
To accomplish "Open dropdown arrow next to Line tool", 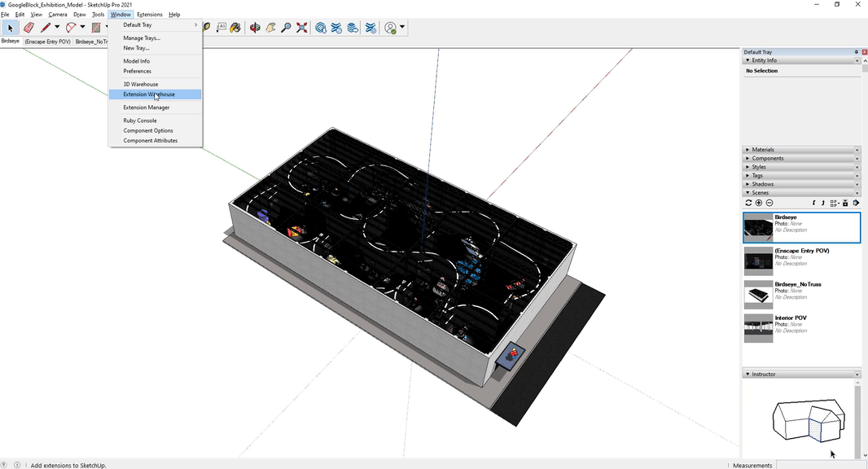I will point(56,27).
